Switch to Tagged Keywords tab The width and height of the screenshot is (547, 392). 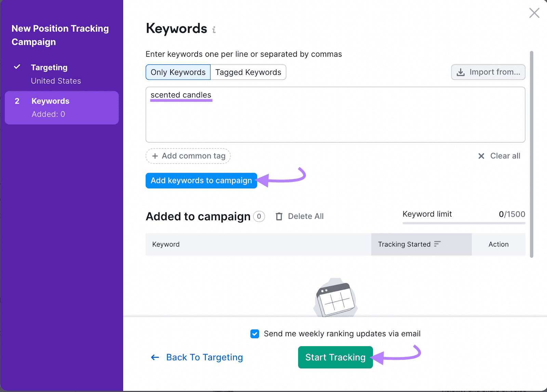248,72
